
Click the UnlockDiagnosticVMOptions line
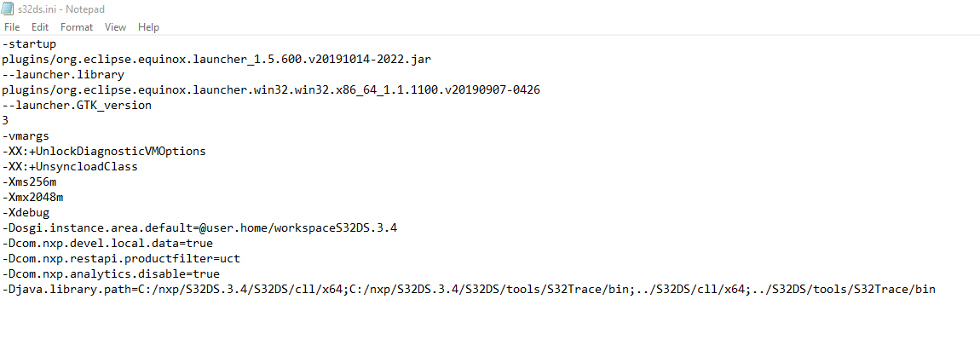pyautogui.click(x=104, y=152)
